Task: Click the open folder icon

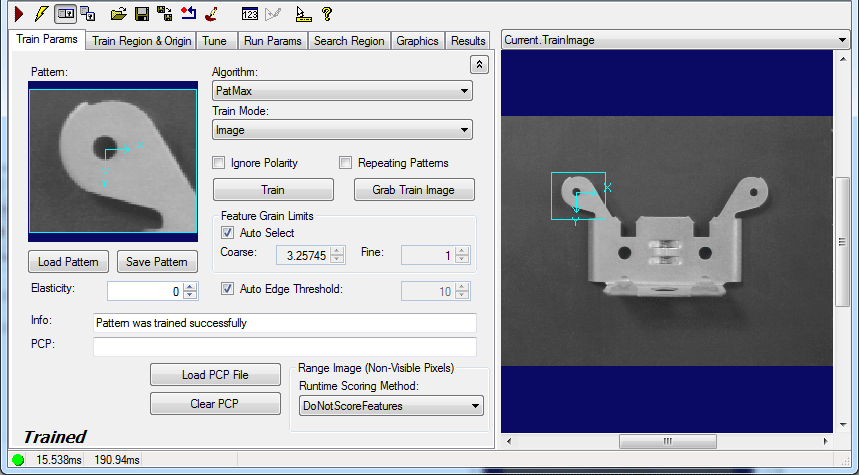Action: [118, 14]
